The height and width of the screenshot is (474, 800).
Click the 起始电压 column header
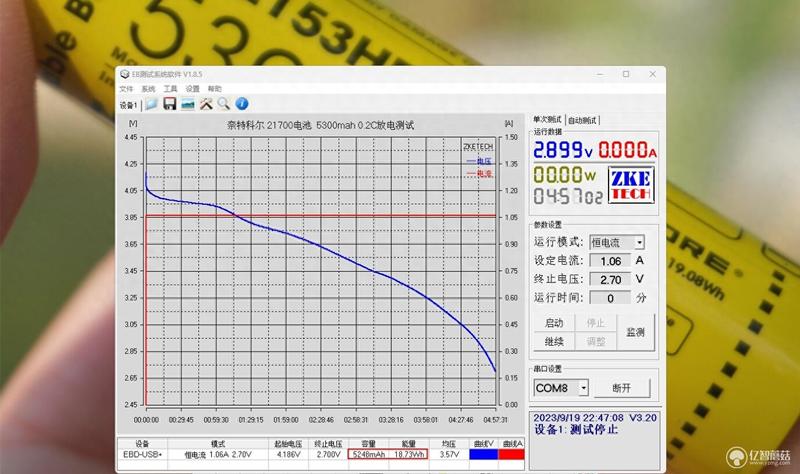tap(288, 444)
